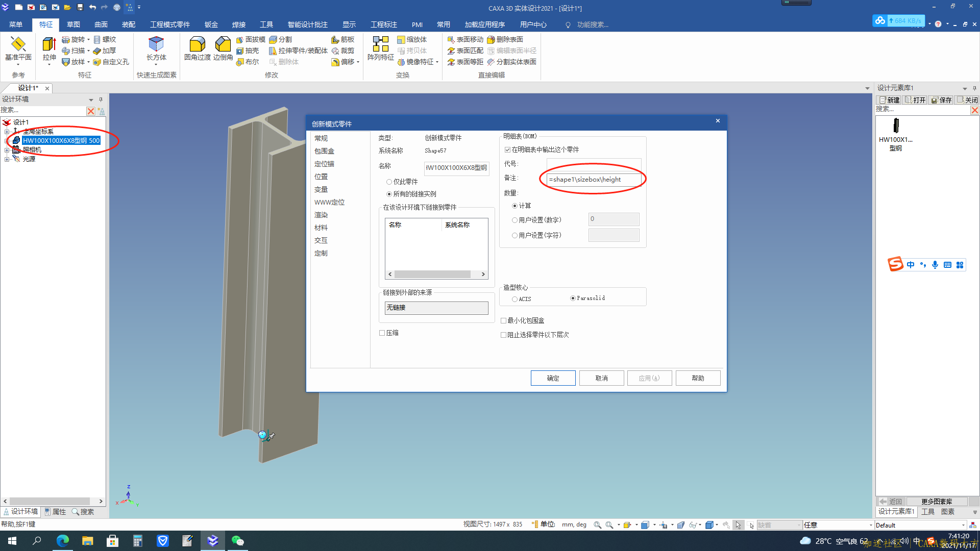Click the 筋板 rib tool
Screen dimensions: 980x551
point(342,39)
